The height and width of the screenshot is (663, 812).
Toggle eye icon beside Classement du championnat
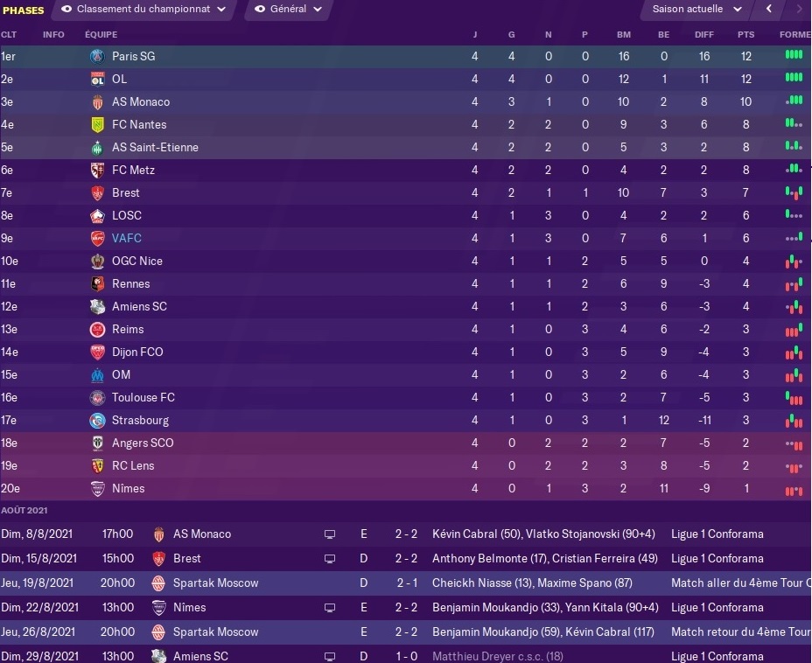pos(66,9)
